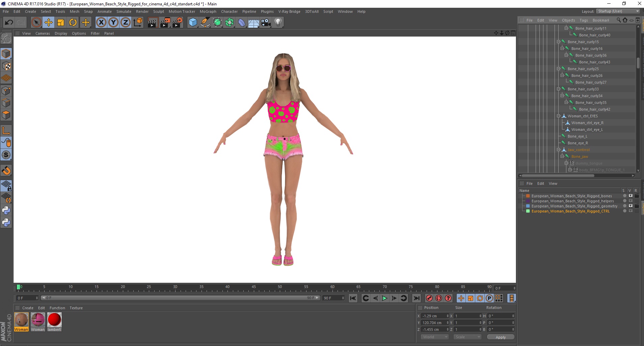Viewport: 644px width, 346px height.
Task: Open the Scale mode dropdown
Action: [x=467, y=337]
